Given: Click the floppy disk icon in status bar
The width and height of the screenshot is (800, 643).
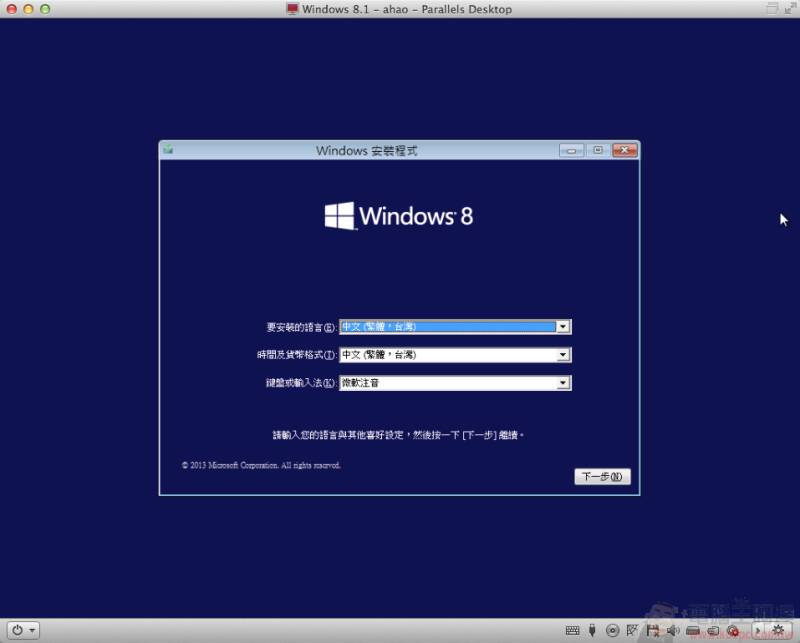Looking at the screenshot, I should pos(653,631).
